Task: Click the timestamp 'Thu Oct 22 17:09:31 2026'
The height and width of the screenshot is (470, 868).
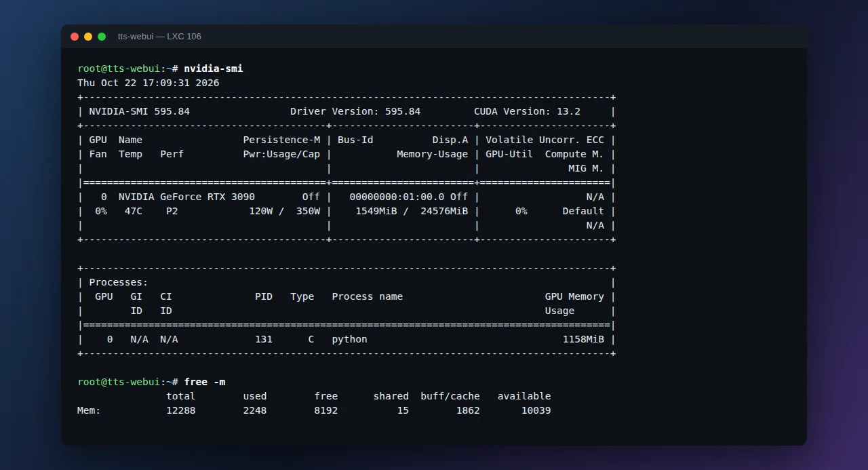Action: (x=149, y=83)
